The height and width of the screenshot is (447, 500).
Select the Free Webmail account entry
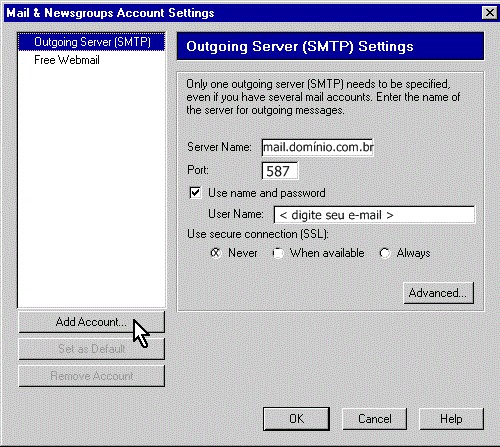click(67, 60)
